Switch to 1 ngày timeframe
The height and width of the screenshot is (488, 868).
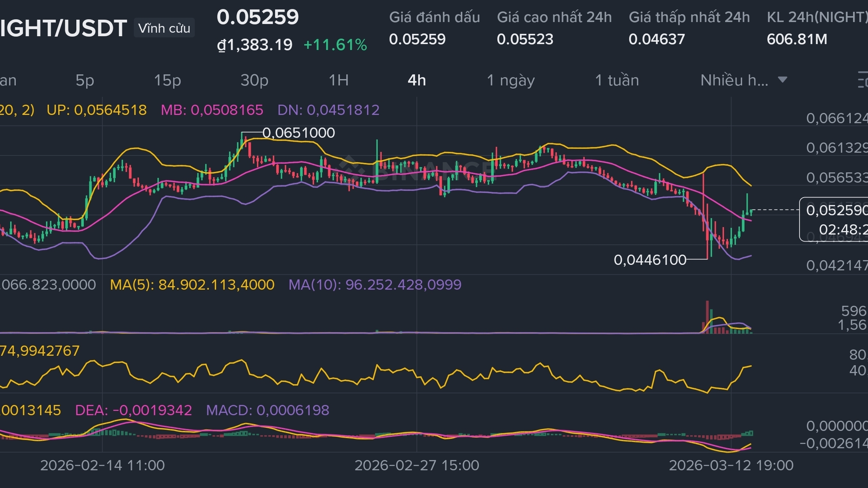pos(510,80)
